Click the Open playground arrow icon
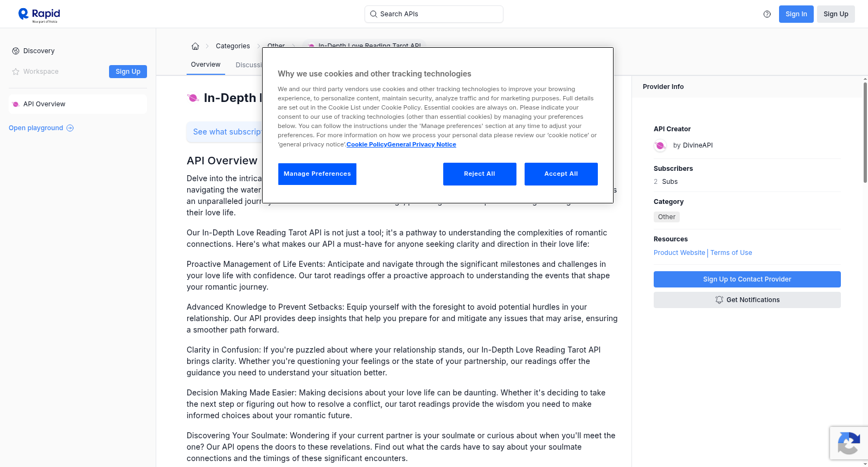Image resolution: width=868 pixels, height=467 pixels. (70, 128)
